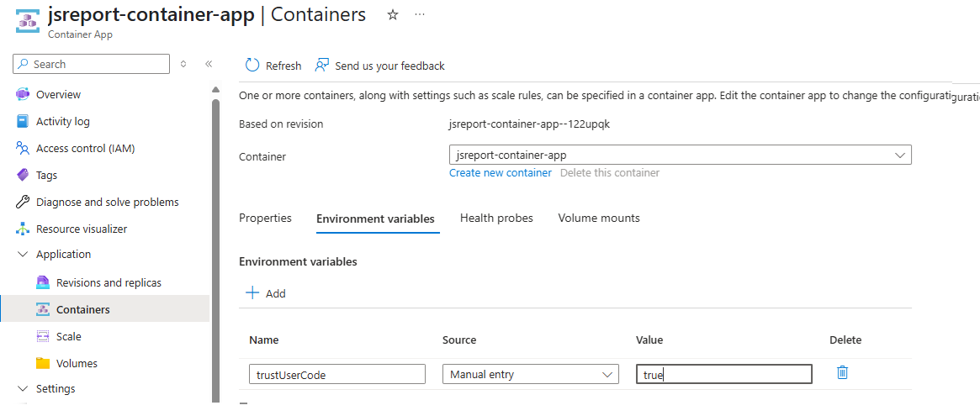Click the Scale icon in sidebar
This screenshot has height=416, width=980.
point(43,336)
